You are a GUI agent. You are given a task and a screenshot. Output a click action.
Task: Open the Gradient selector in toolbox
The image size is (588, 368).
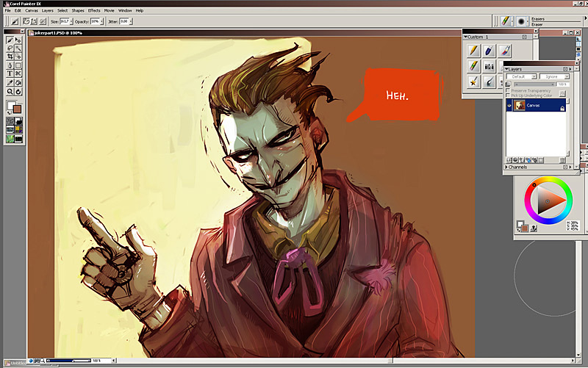tap(18, 121)
